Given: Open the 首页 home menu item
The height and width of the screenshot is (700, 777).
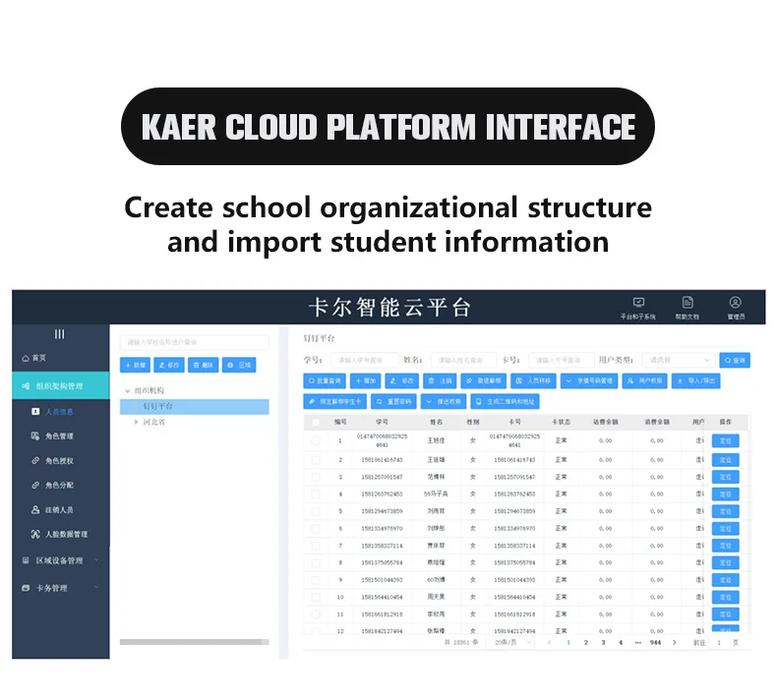Looking at the screenshot, I should [34, 358].
